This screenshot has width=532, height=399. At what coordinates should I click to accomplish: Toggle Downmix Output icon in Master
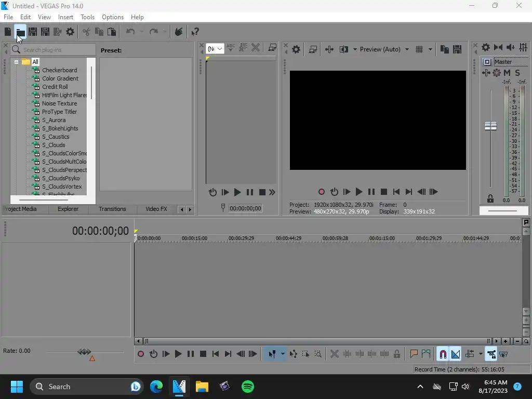tap(498, 47)
